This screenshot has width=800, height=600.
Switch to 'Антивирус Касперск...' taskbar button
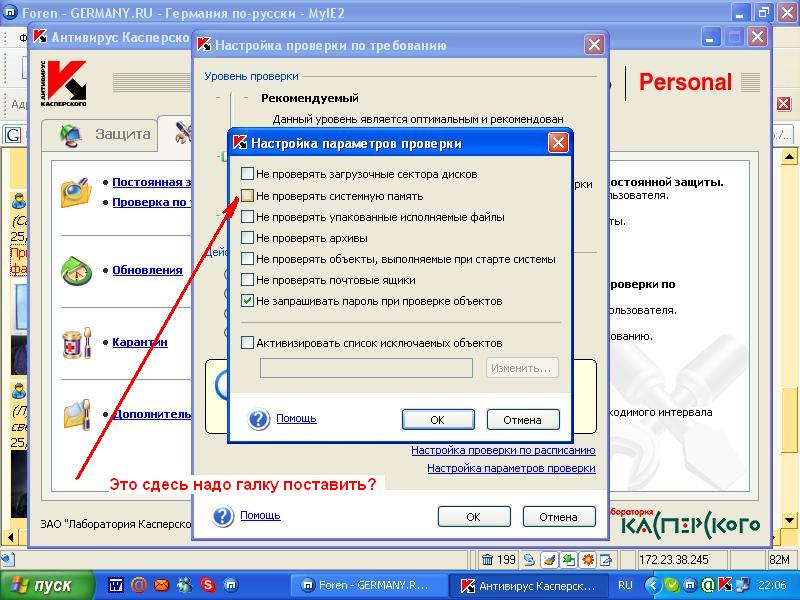(x=528, y=585)
